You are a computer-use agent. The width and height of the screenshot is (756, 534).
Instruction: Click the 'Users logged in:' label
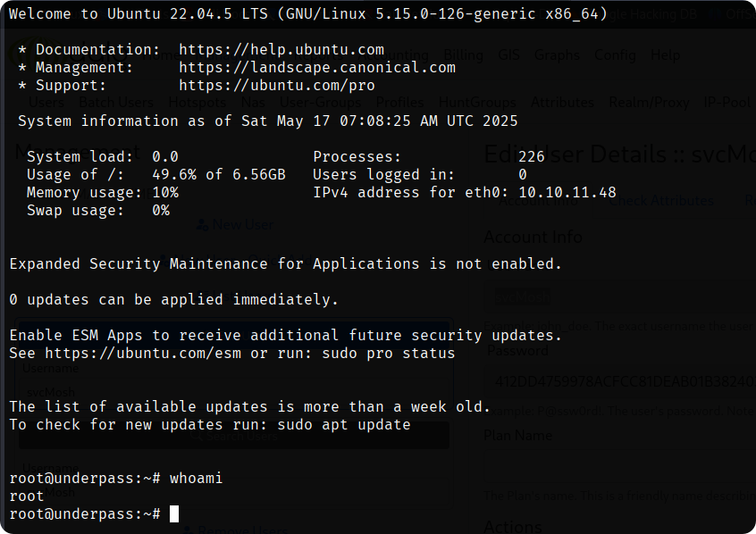tap(383, 174)
